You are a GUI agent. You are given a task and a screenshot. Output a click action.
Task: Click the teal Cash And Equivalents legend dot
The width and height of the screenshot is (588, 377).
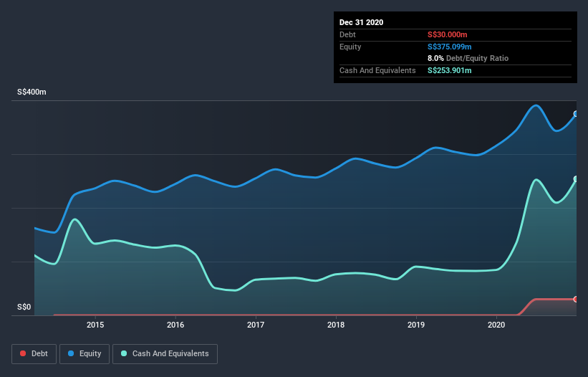point(124,353)
